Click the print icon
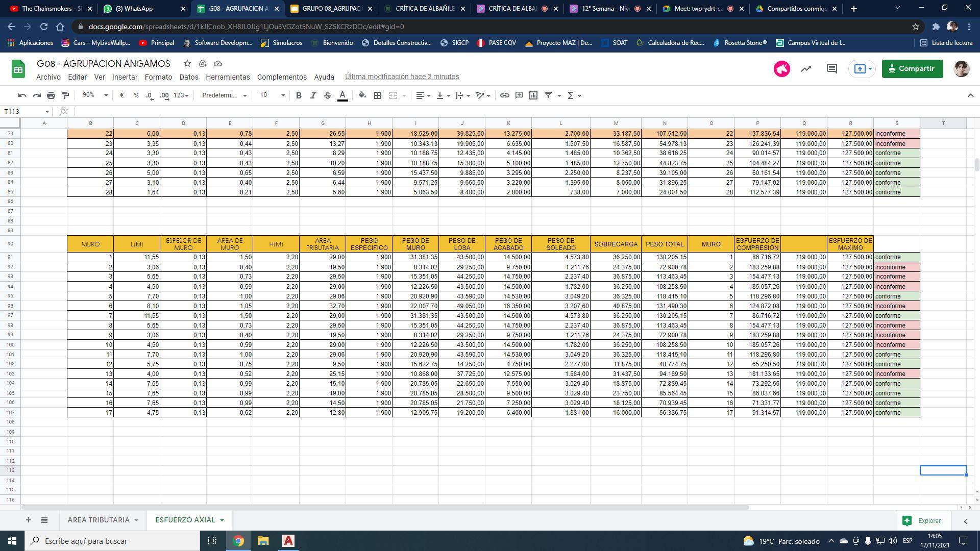The height and width of the screenshot is (551, 980). (x=51, y=95)
